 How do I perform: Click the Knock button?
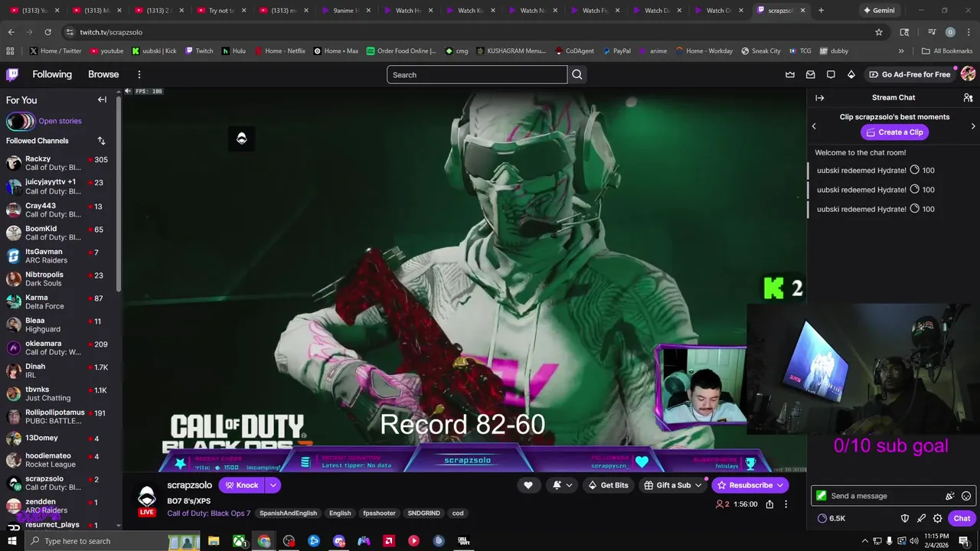point(241,485)
